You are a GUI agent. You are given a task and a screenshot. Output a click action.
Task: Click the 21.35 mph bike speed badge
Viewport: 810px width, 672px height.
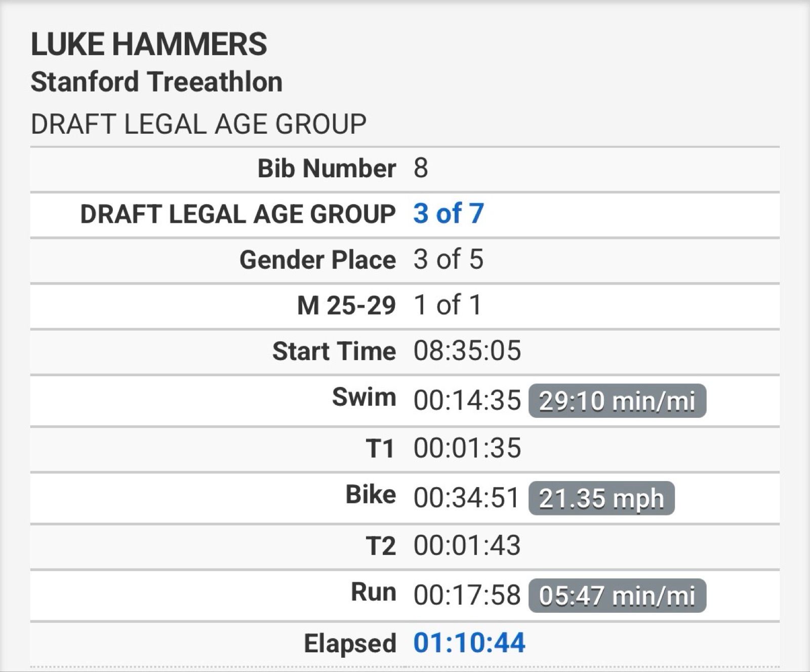(x=601, y=499)
